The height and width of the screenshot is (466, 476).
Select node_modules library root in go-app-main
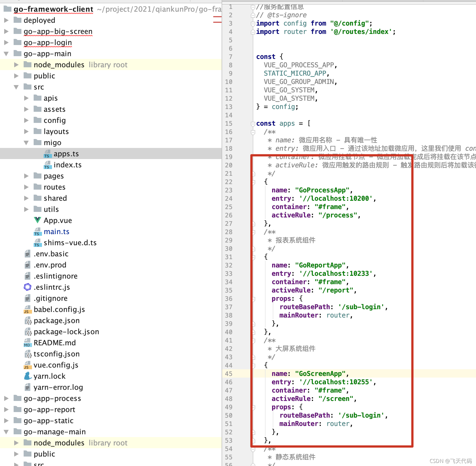click(111, 65)
